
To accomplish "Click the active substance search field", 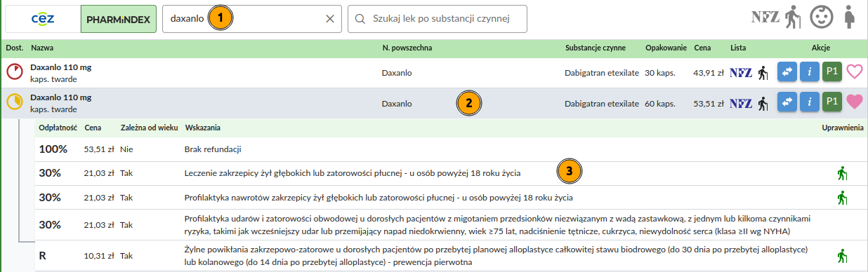I will (438, 19).
